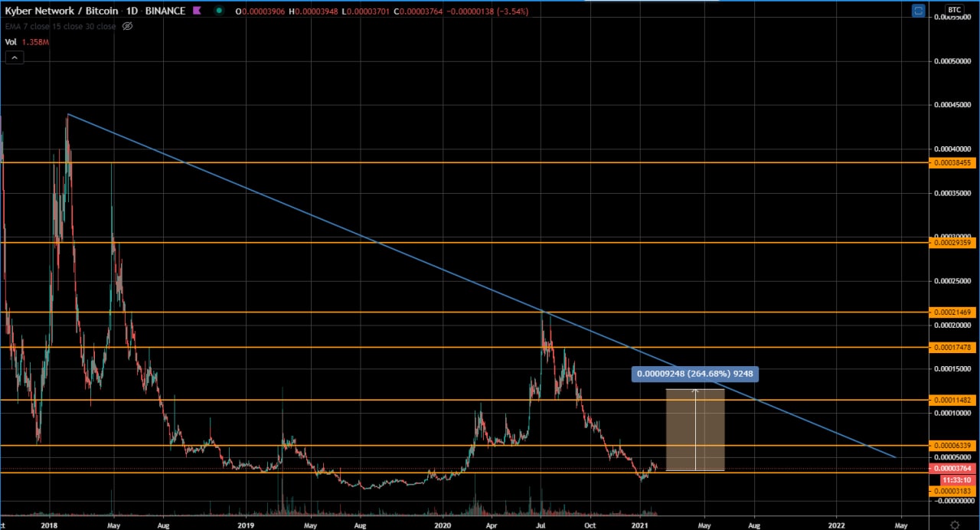The width and height of the screenshot is (980, 530).
Task: Toggle EMA indicator visibility eye icon
Action: pyautogui.click(x=128, y=26)
